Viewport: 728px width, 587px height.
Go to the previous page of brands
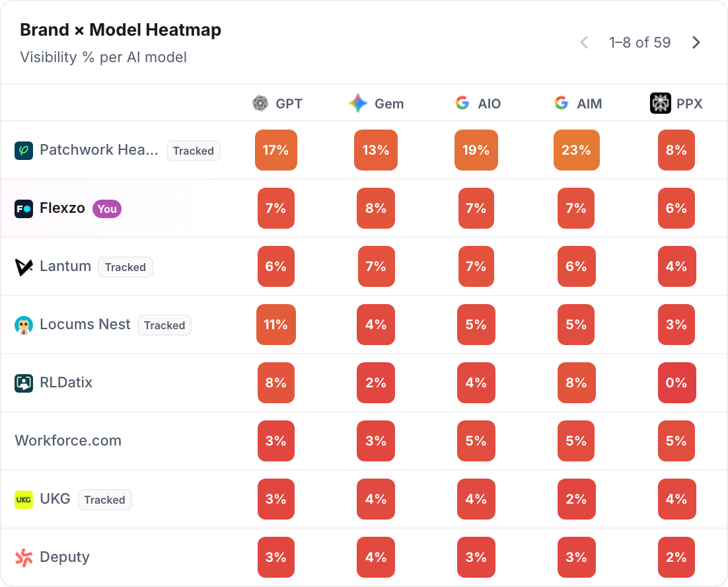584,42
